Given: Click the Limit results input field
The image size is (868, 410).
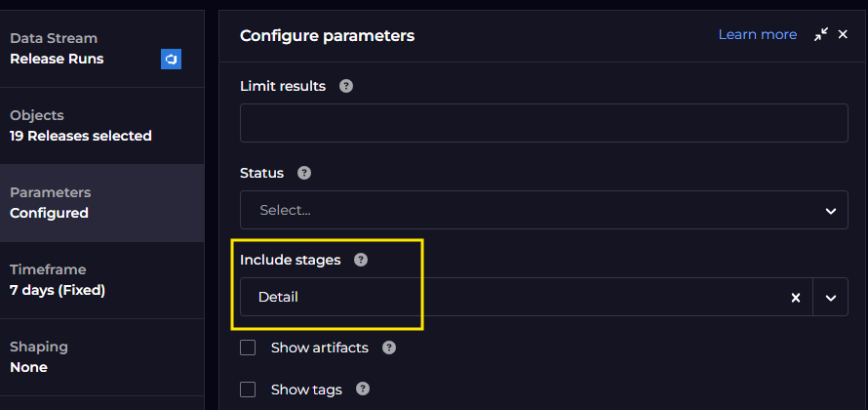Looking at the screenshot, I should click(543, 123).
